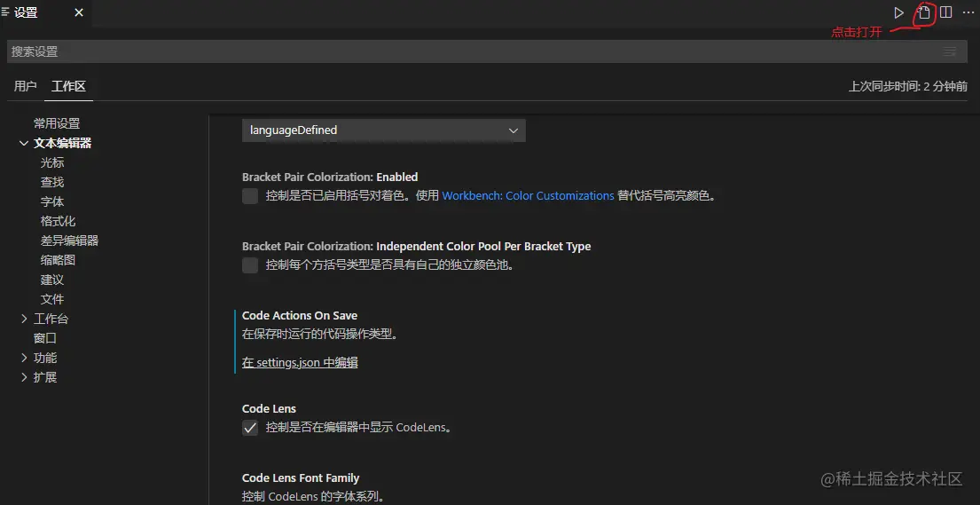Go to 查找 settings section
The height and width of the screenshot is (505, 980).
click(52, 182)
